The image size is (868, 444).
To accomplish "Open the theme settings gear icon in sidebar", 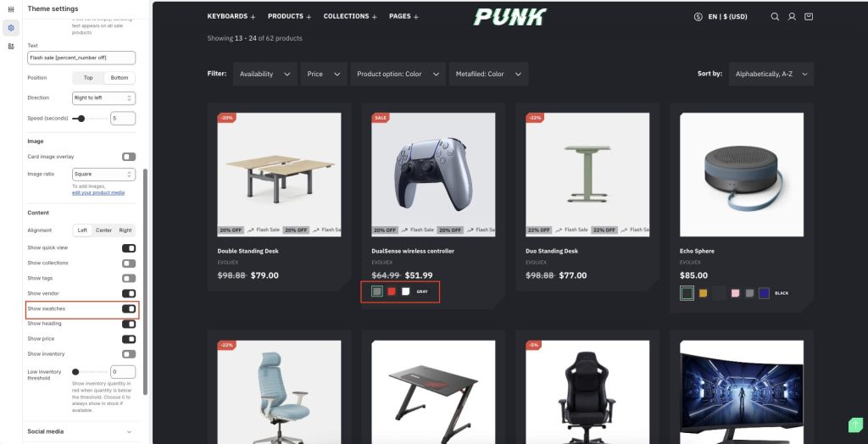I will coord(10,28).
